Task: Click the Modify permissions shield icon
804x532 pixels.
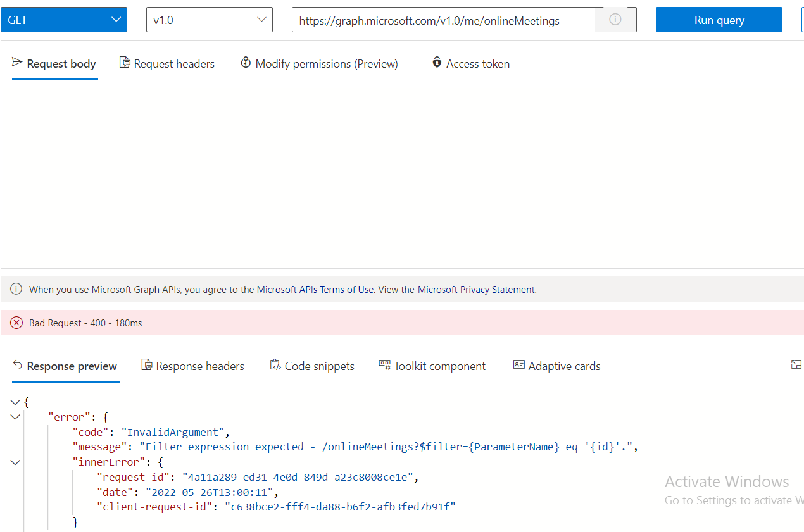Action: click(246, 63)
